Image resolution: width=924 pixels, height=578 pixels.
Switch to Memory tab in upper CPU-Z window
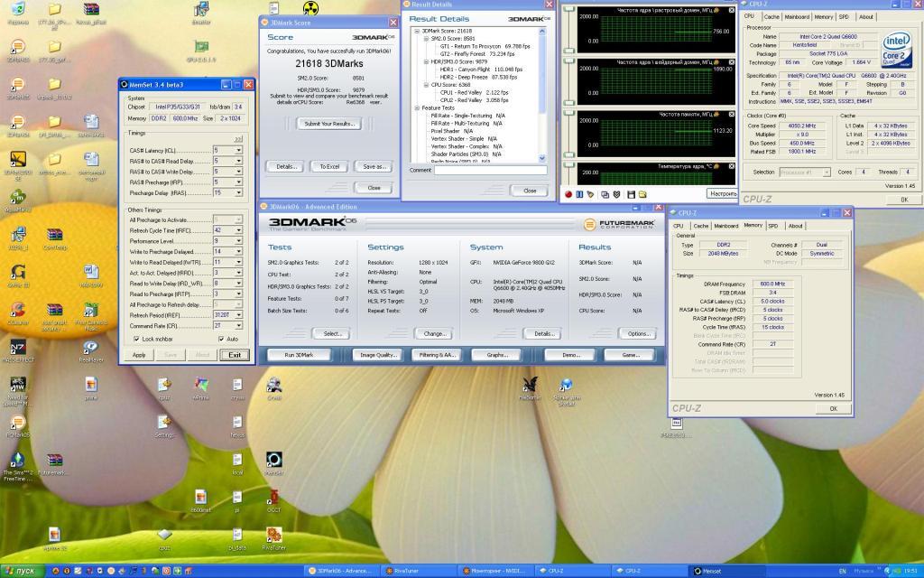[x=823, y=17]
